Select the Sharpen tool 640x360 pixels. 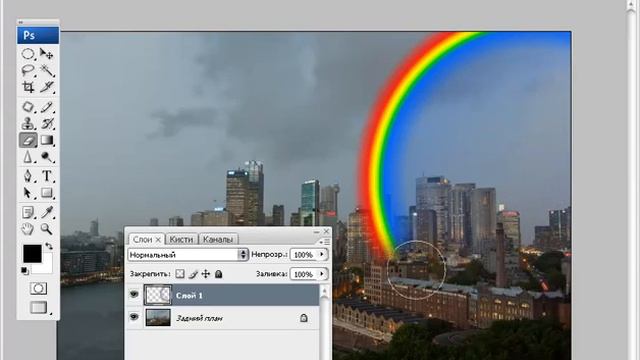coord(28,157)
